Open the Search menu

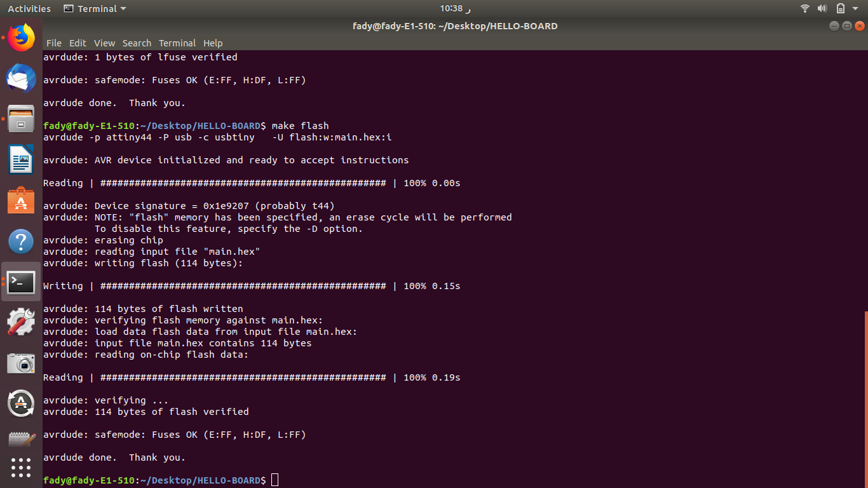pyautogui.click(x=137, y=43)
